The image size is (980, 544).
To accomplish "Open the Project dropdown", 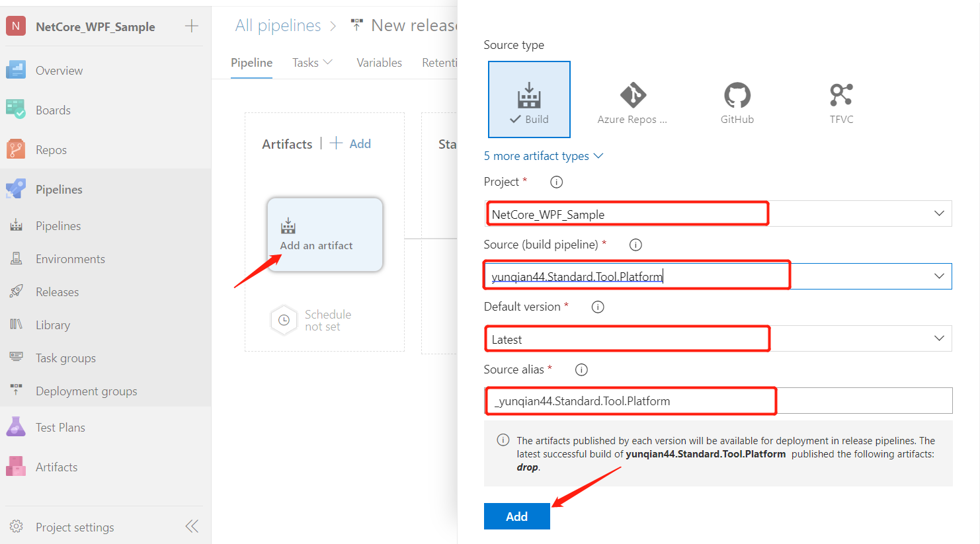I will (x=718, y=214).
